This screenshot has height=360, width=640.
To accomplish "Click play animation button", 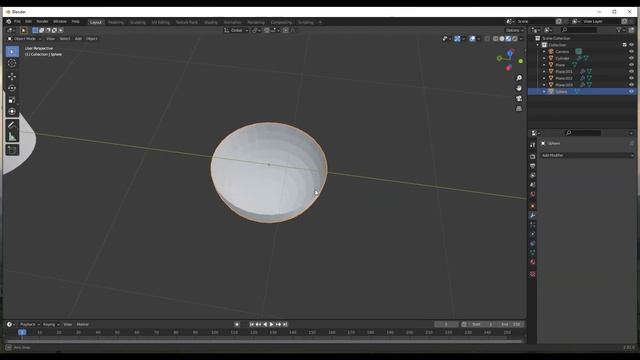I will pos(271,324).
